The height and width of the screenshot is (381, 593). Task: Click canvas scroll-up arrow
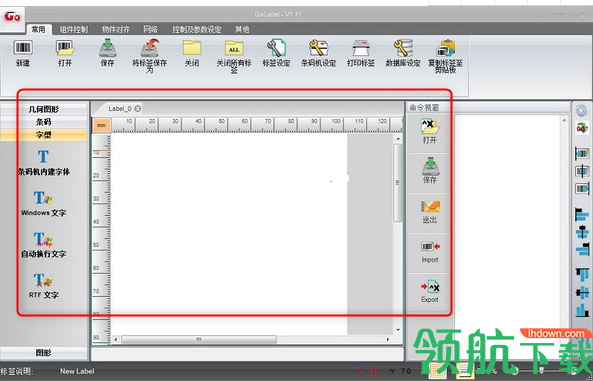[x=398, y=139]
